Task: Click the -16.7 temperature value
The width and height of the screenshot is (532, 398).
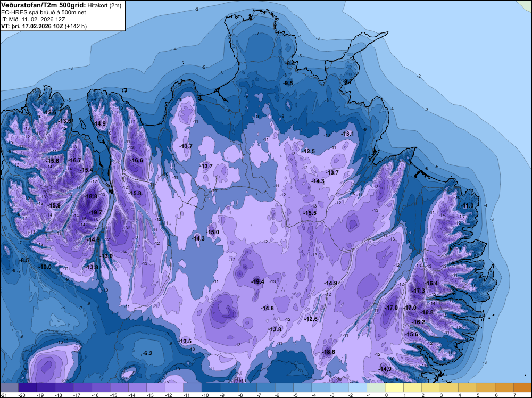Action: tap(74, 160)
